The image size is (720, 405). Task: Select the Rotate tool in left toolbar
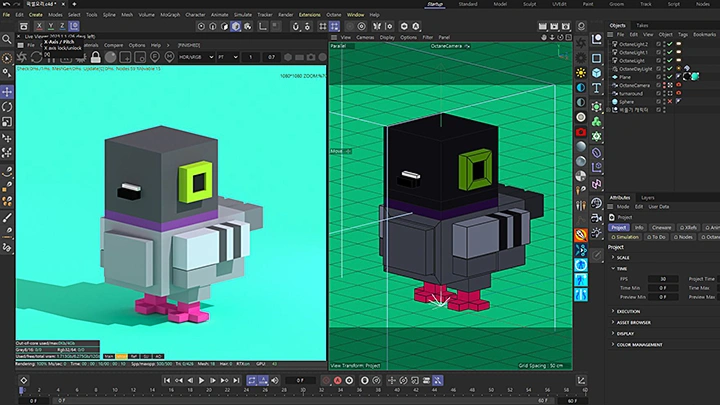coord(7,107)
